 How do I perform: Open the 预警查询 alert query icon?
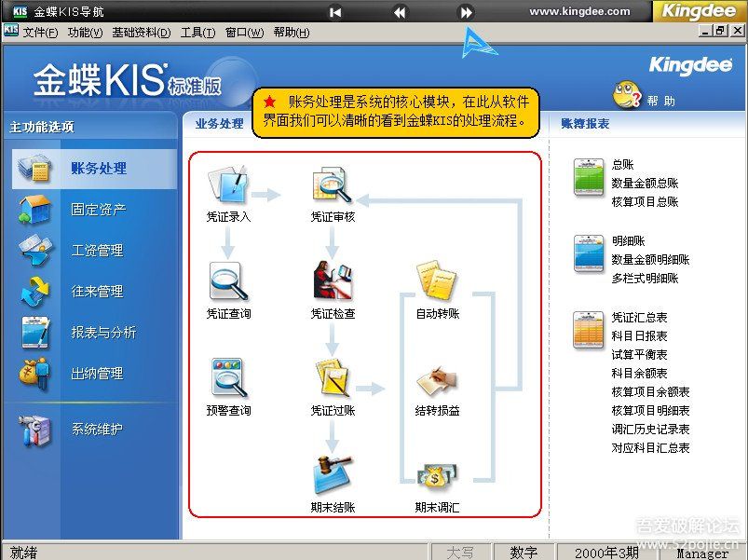click(x=227, y=378)
